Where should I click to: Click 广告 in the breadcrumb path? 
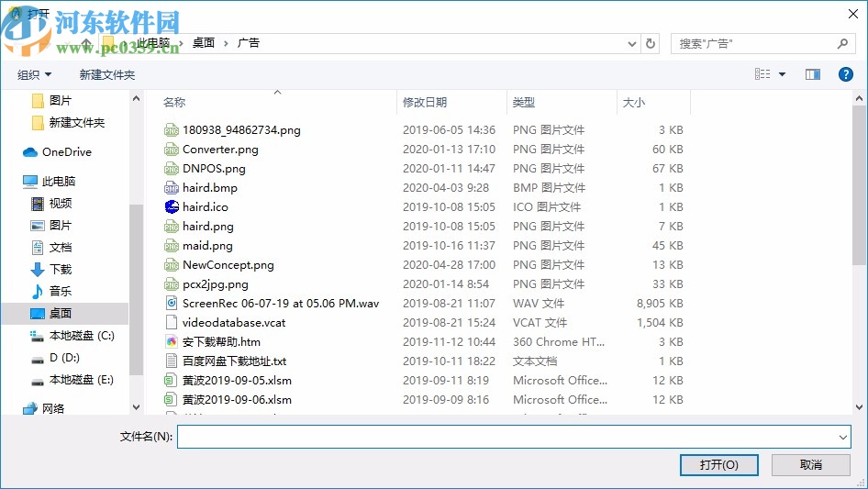248,43
